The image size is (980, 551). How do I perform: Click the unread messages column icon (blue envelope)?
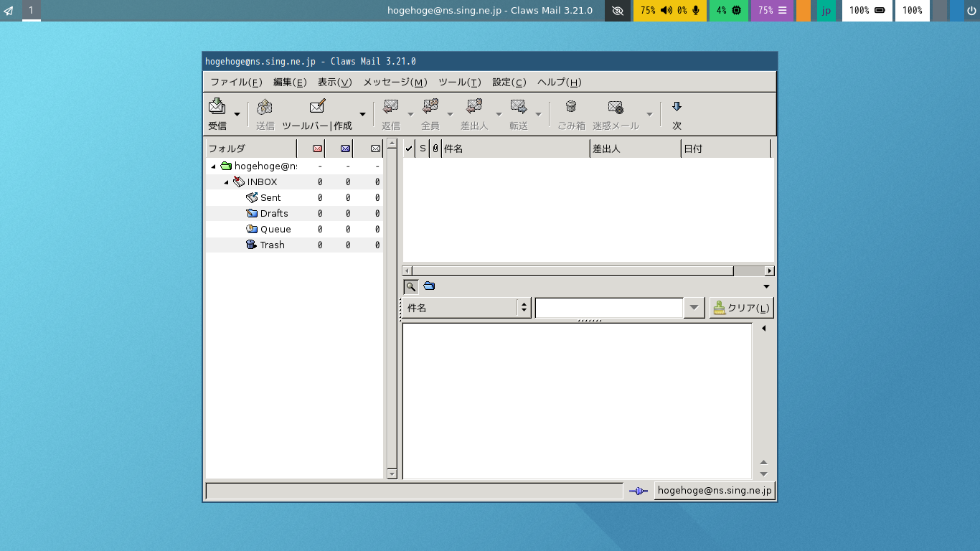[346, 149]
